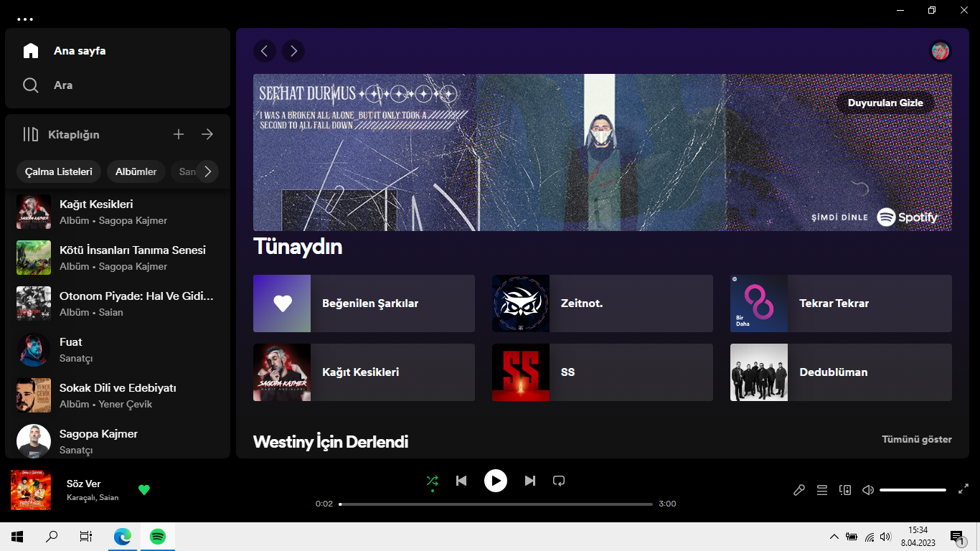980x551 pixels.
Task: Click the now playing album cover
Action: coord(31,490)
